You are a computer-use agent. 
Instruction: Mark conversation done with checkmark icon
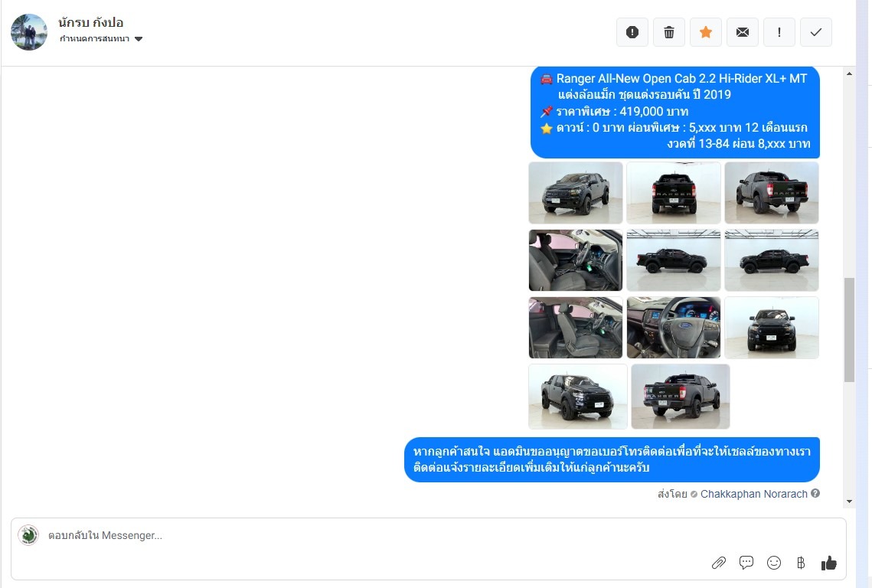point(816,32)
